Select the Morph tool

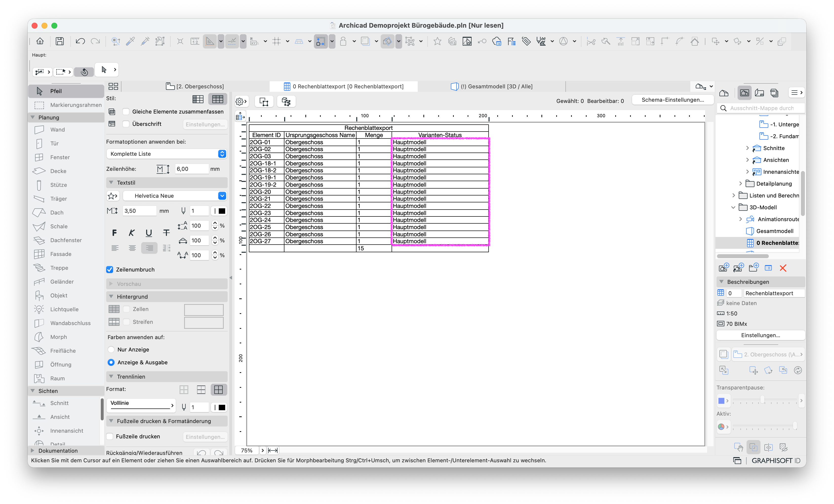click(x=59, y=337)
